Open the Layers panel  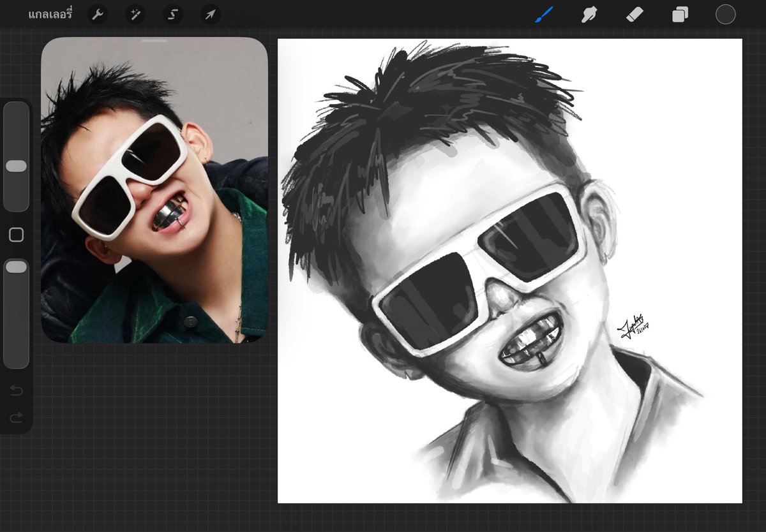tap(680, 14)
